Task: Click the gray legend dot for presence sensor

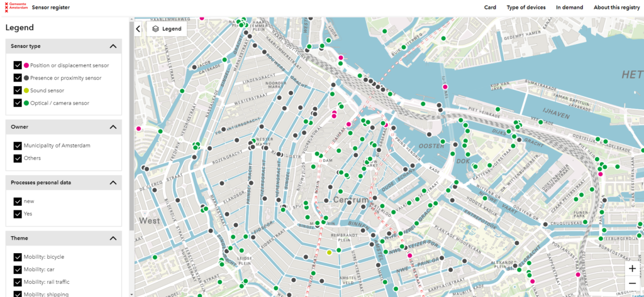Action: (x=26, y=78)
